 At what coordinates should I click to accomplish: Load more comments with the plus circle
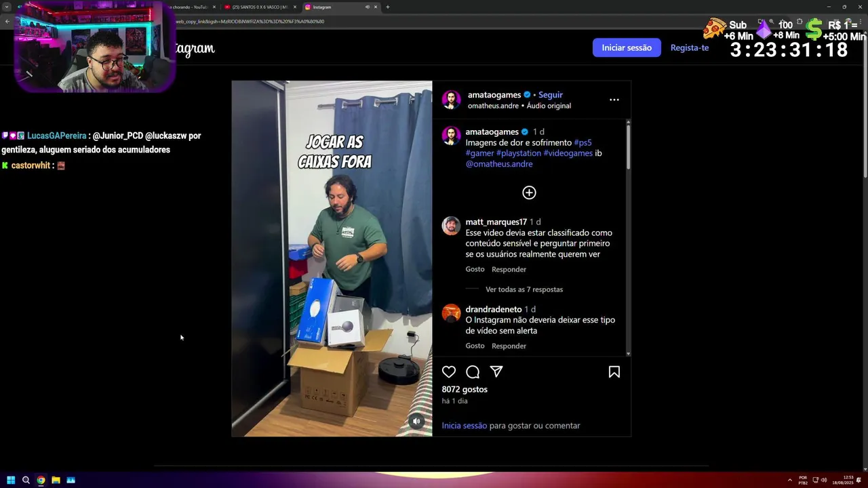pos(529,192)
